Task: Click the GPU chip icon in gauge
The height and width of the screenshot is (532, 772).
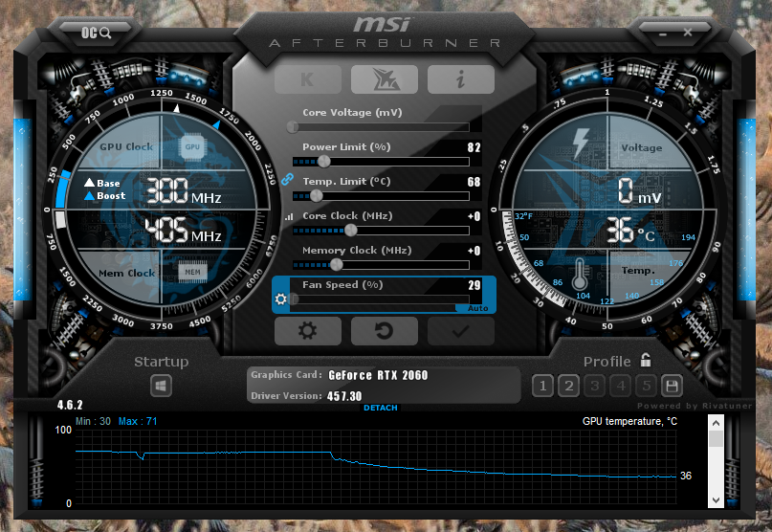Action: 192,146
